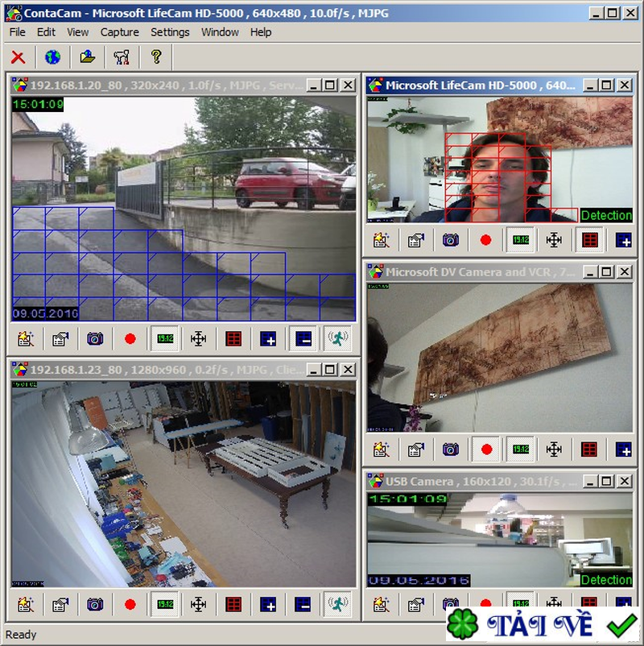Take a snapshot from the USB Camera feed
Screen dimensions: 644x646
449,601
